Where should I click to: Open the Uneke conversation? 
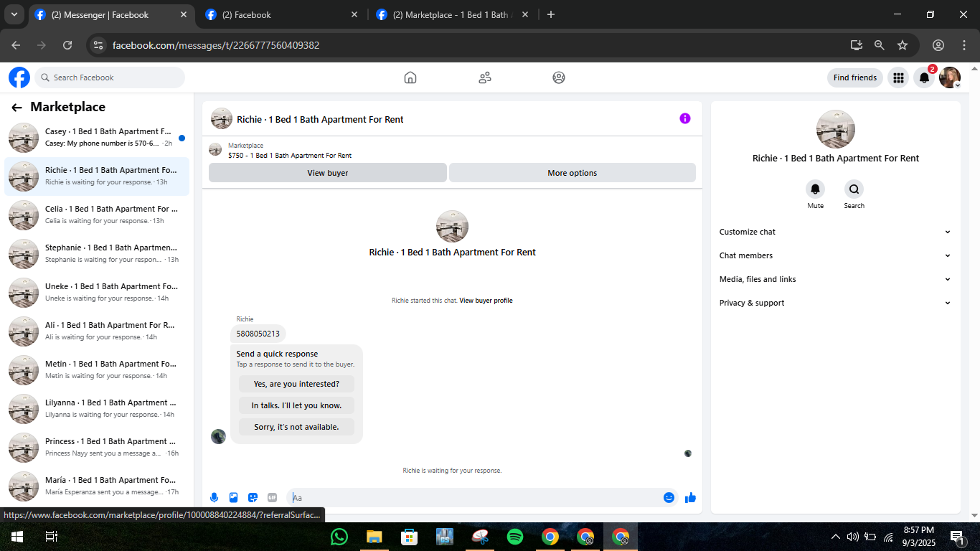click(97, 293)
